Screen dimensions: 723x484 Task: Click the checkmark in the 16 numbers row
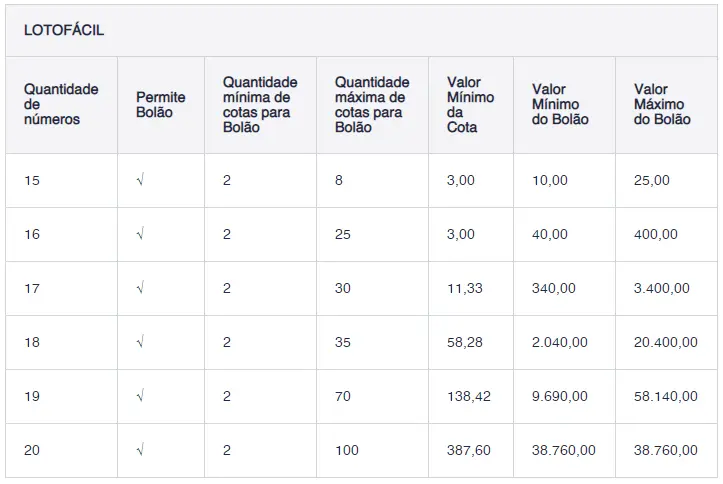click(x=140, y=235)
